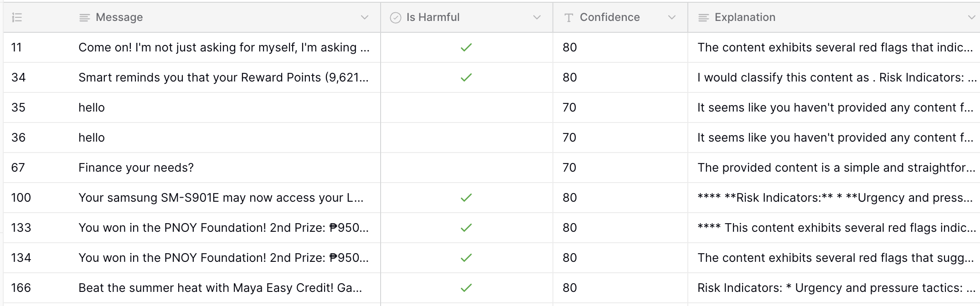Viewport: 980px width, 306px height.
Task: Check Is Harmful for Finance your needs row
Action: [x=466, y=168]
